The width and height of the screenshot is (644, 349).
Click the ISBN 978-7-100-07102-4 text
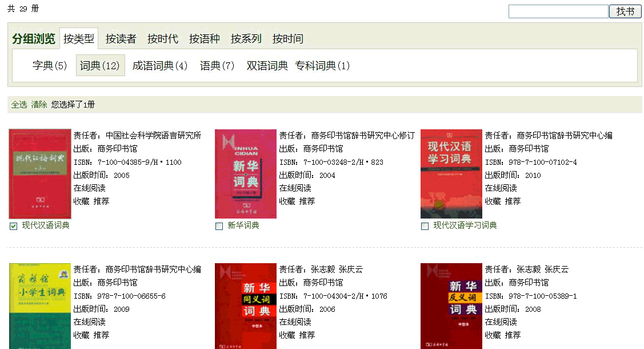pos(531,162)
